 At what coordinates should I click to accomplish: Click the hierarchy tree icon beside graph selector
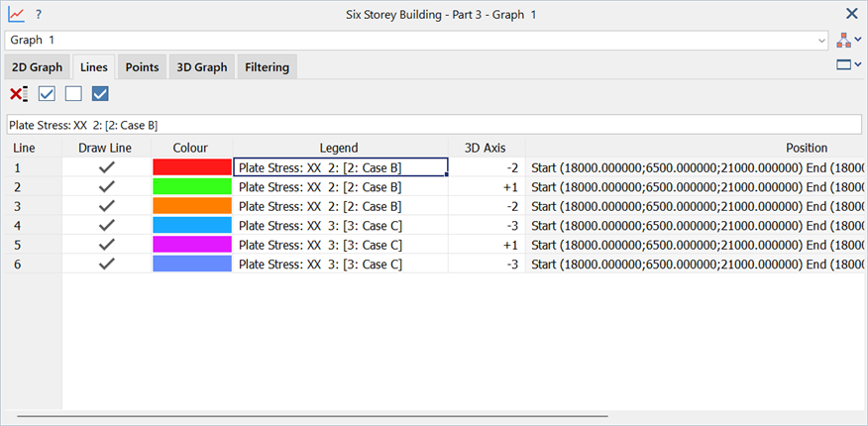843,40
